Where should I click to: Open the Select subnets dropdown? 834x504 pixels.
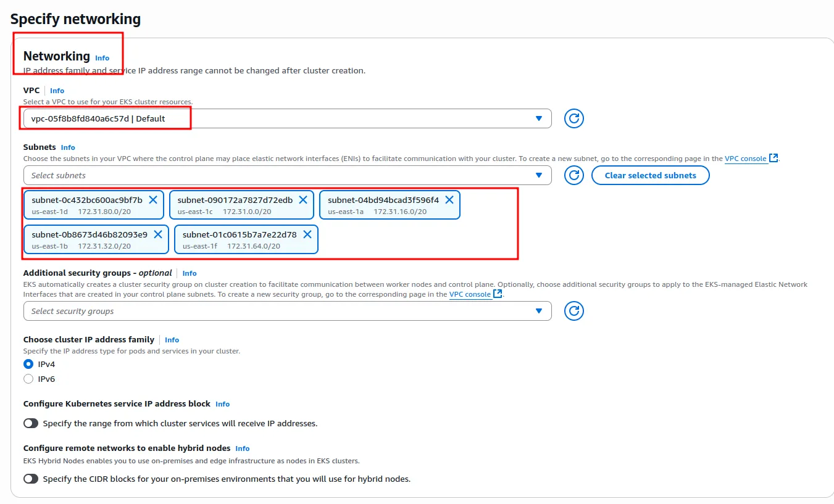pyautogui.click(x=288, y=175)
